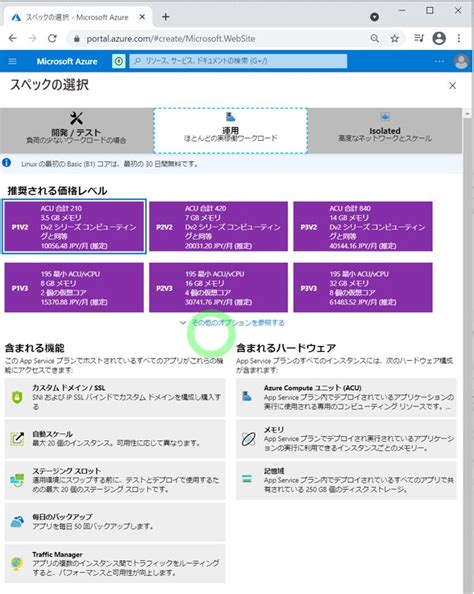Select the P3V2 pricing tier
This screenshot has height=594, width=474.
363,226
